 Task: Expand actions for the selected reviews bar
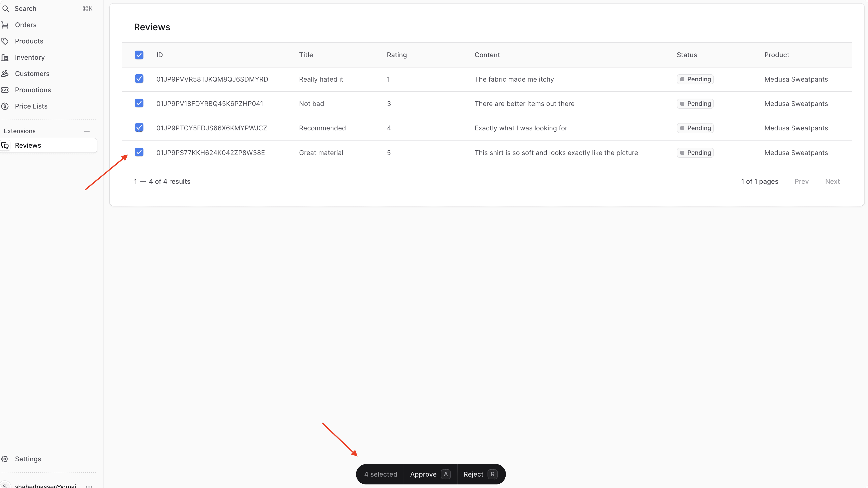[380, 474]
